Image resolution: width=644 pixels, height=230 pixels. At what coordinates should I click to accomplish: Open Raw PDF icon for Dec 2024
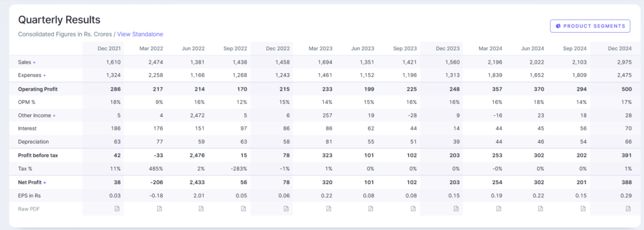[x=628, y=209]
